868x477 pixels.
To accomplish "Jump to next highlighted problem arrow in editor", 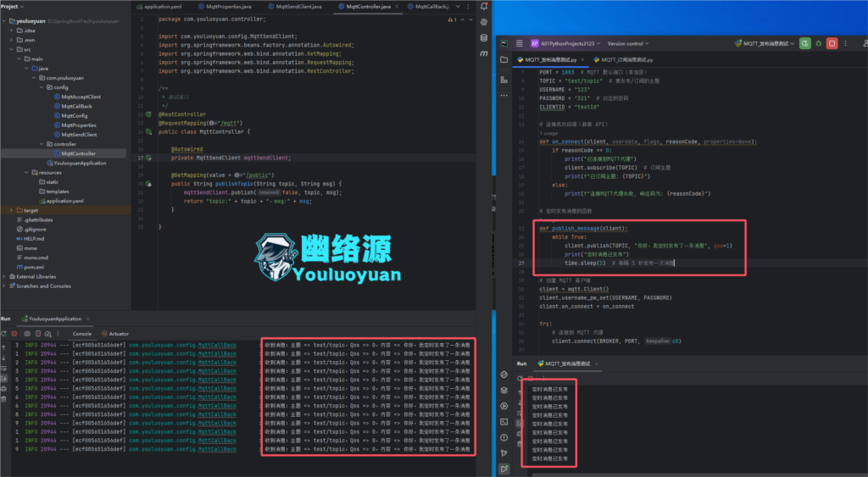I will pyautogui.click(x=471, y=19).
